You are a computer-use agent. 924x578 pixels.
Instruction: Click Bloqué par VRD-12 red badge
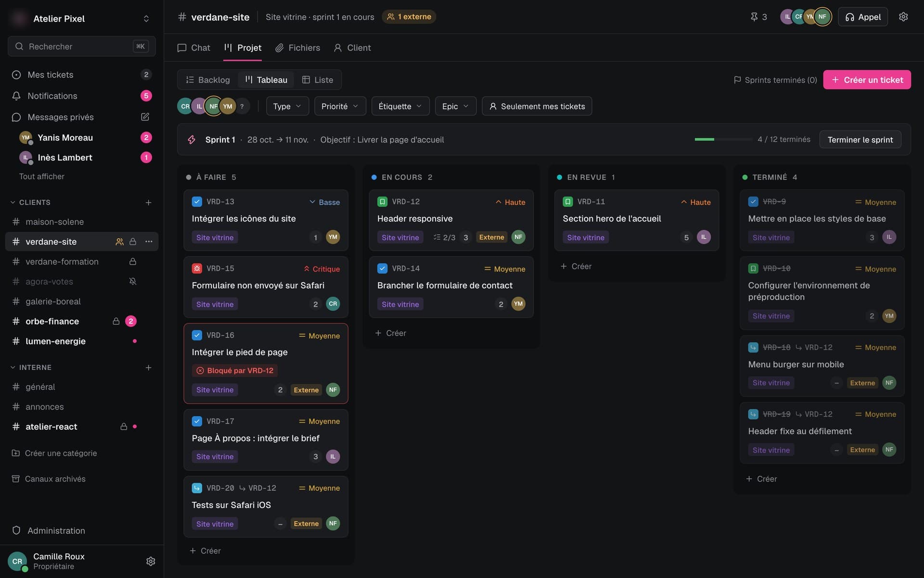235,370
